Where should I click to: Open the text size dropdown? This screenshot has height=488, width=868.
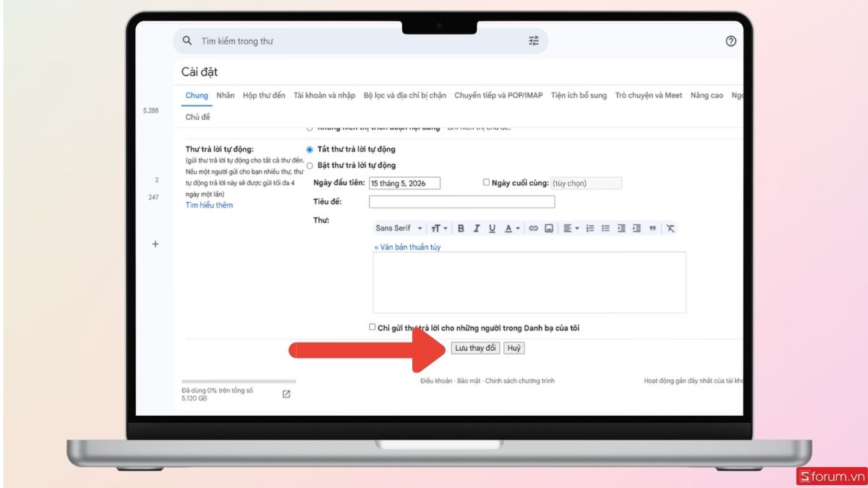(x=439, y=228)
